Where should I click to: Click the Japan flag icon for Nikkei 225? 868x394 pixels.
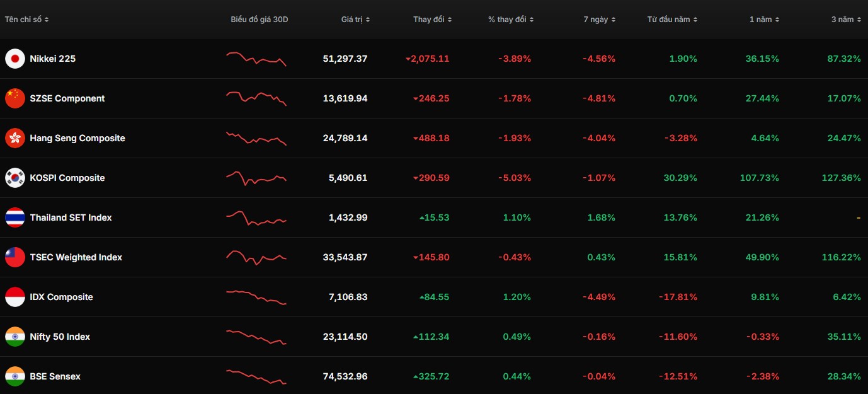coord(15,59)
